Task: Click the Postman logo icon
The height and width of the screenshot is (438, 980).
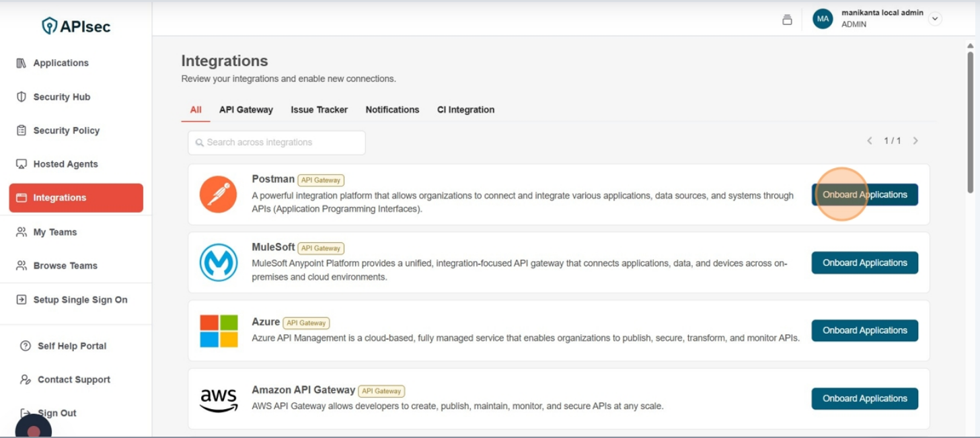Action: [219, 194]
